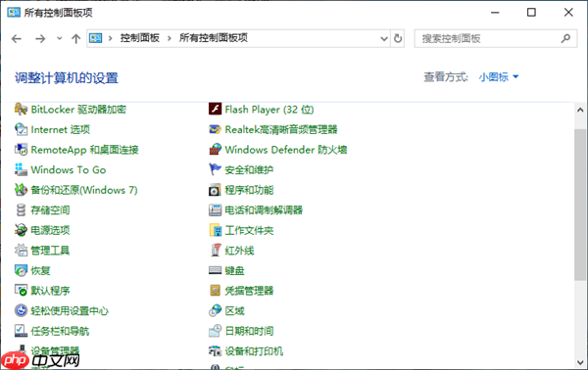Open the 备份和还原(Windows 7) icon
This screenshot has width=588, height=370.
point(21,190)
